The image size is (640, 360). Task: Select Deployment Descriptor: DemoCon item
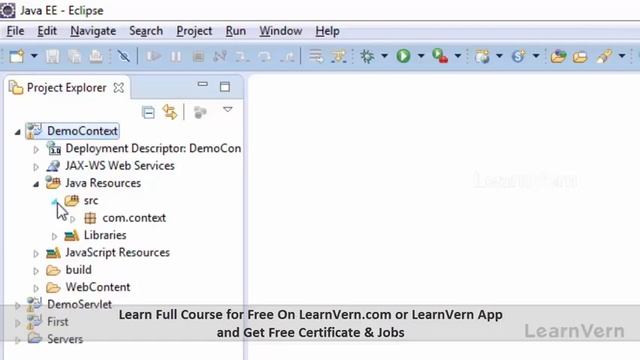(153, 148)
